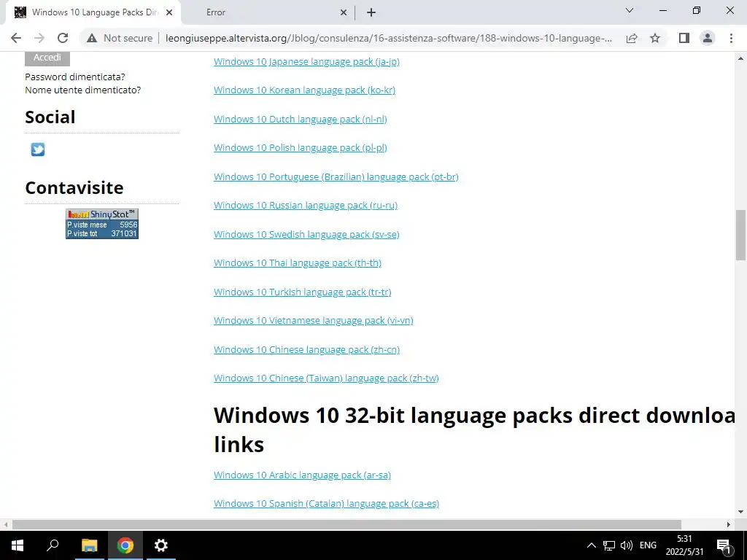Open the Windows Start menu
Viewport: 747px width, 560px height.
click(x=18, y=545)
